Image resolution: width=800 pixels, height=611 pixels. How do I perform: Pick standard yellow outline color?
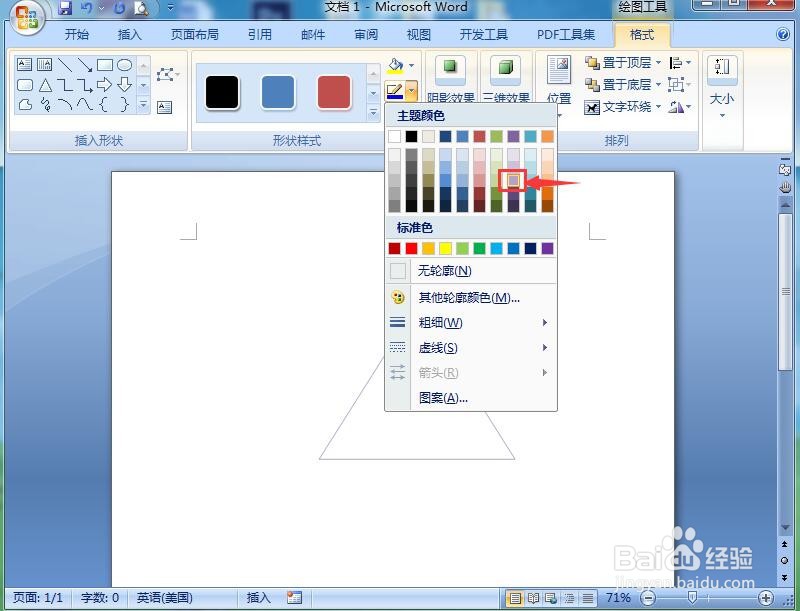[x=445, y=248]
